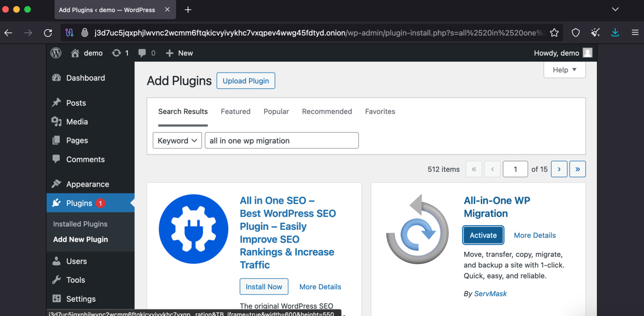The width and height of the screenshot is (644, 316).
Task: Bookmark this page with the star icon
Action: pos(554,33)
